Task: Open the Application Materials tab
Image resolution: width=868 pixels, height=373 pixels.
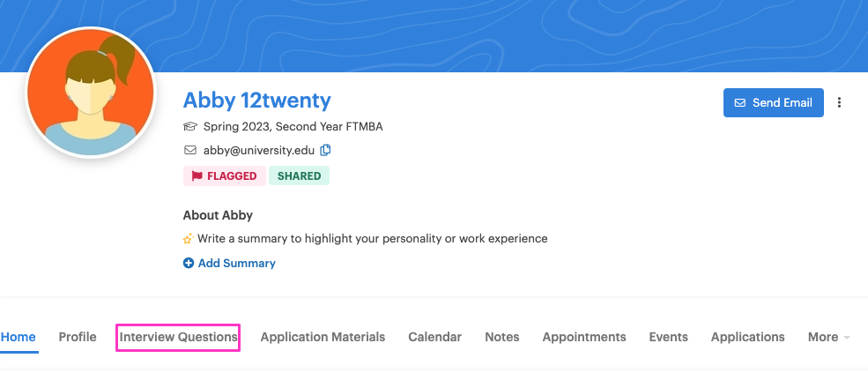Action: click(x=323, y=337)
